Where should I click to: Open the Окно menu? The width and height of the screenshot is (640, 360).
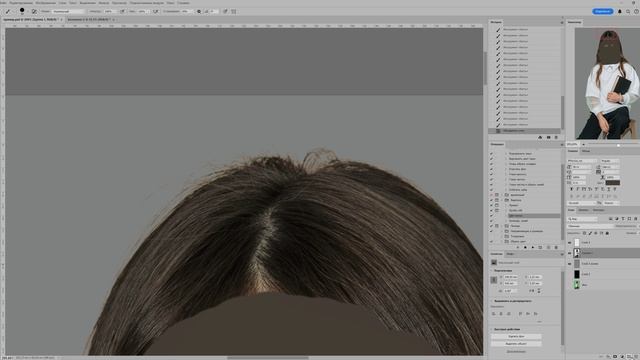(x=170, y=3)
